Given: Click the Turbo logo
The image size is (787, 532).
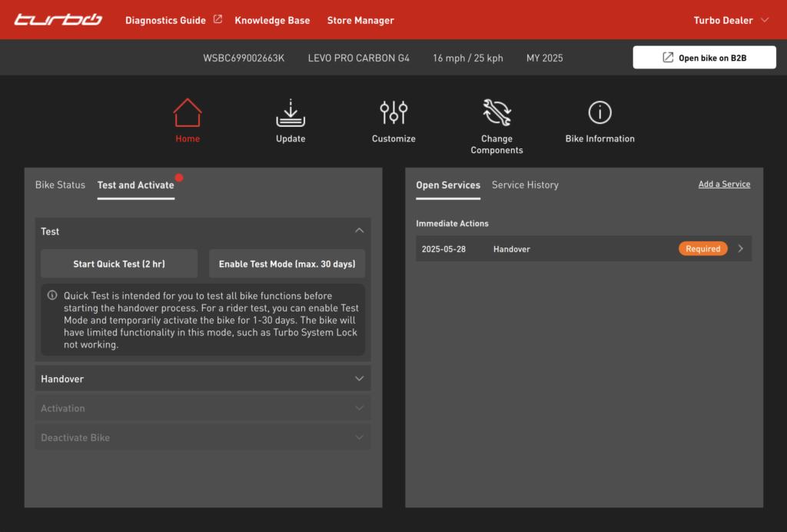Looking at the screenshot, I should tap(58, 20).
